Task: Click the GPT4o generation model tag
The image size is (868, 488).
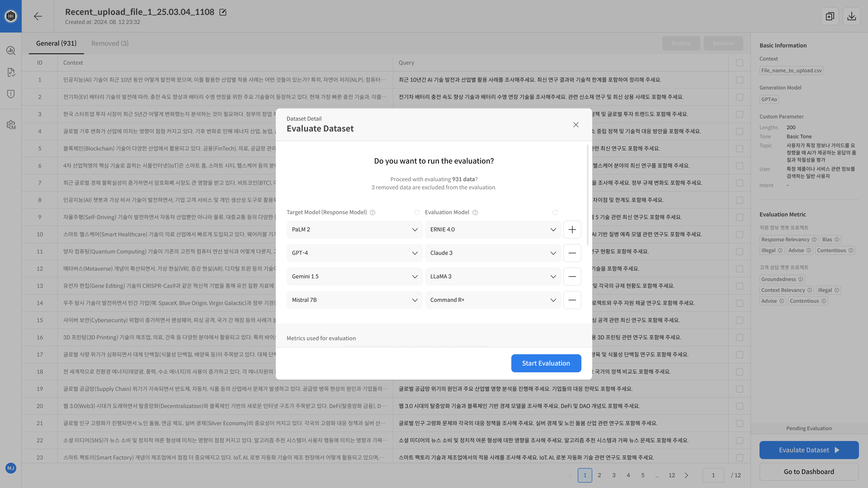Action: pyautogui.click(x=769, y=99)
